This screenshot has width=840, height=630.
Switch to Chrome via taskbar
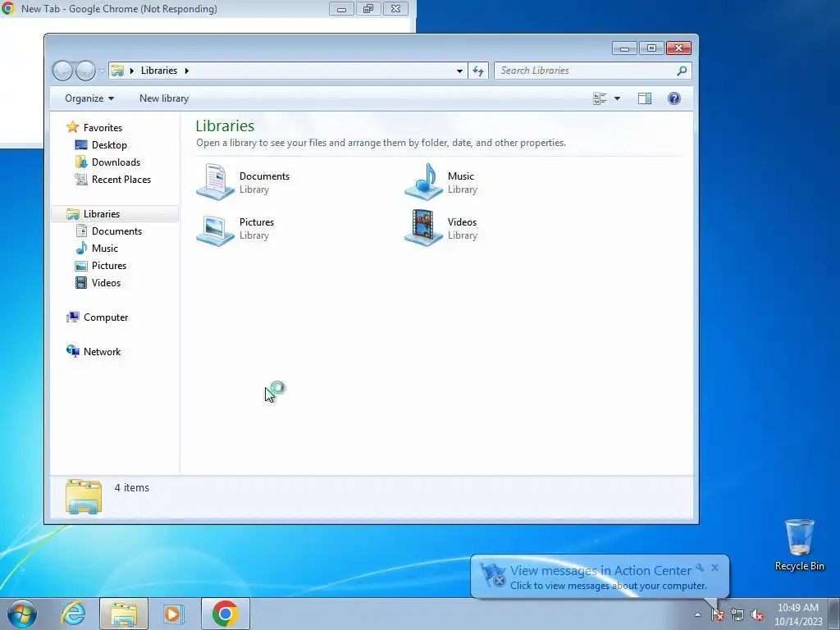[x=226, y=614]
